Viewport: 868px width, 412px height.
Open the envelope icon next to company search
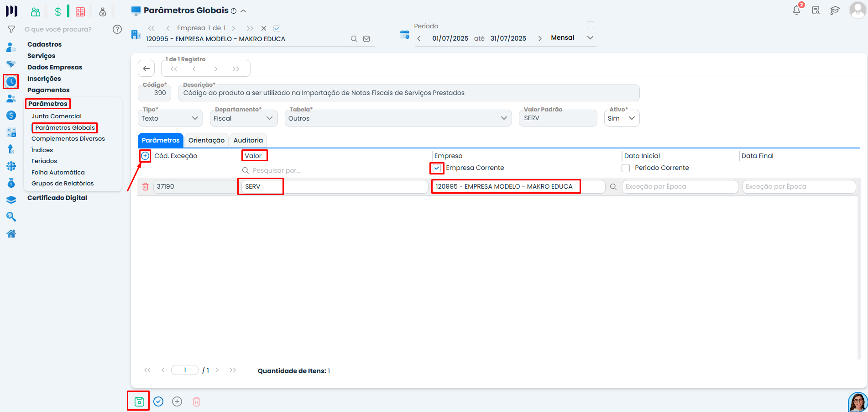point(366,38)
